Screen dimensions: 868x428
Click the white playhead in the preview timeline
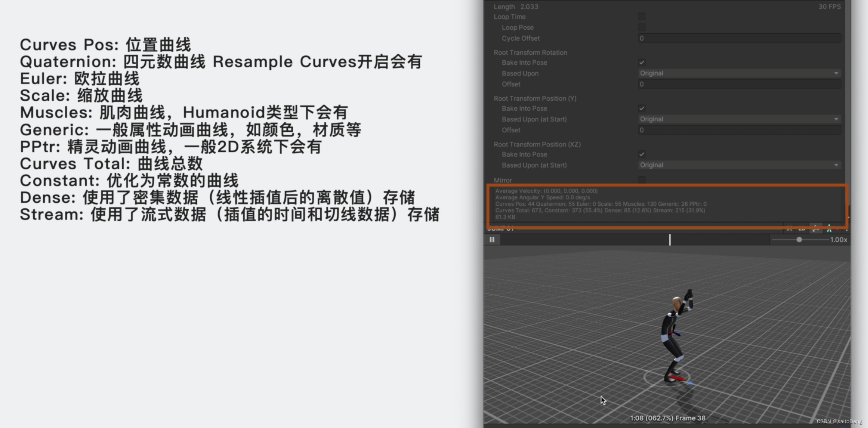pyautogui.click(x=670, y=240)
